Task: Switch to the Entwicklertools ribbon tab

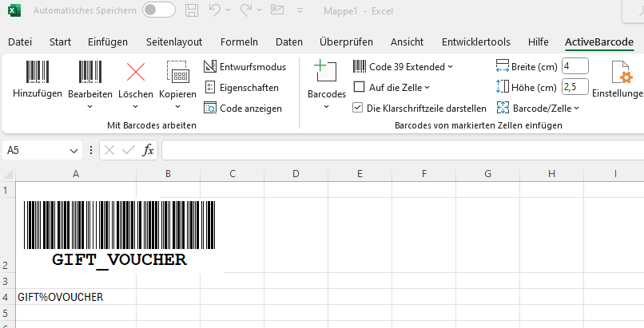Action: 476,41
